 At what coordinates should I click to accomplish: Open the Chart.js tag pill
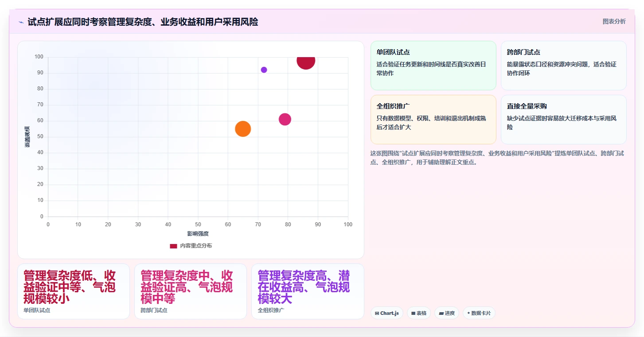[387, 313]
